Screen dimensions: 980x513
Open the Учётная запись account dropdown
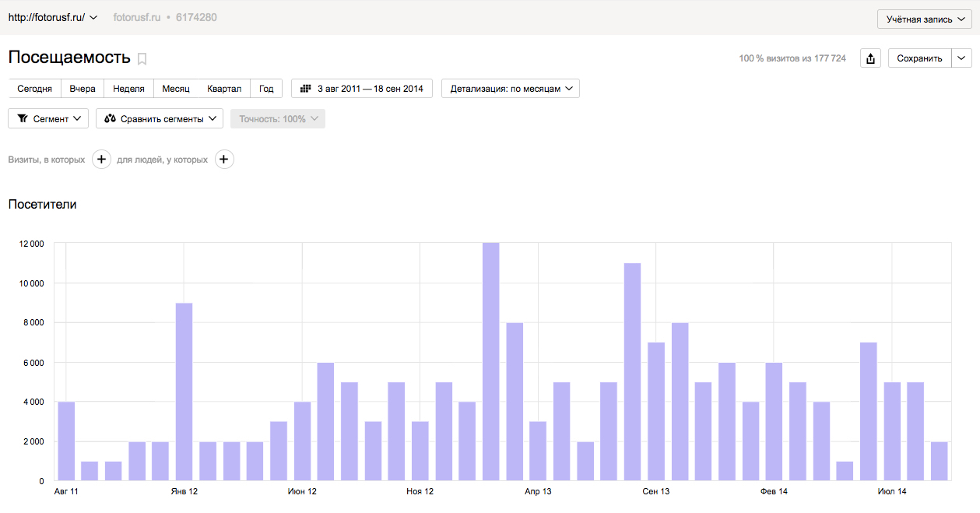pos(924,19)
